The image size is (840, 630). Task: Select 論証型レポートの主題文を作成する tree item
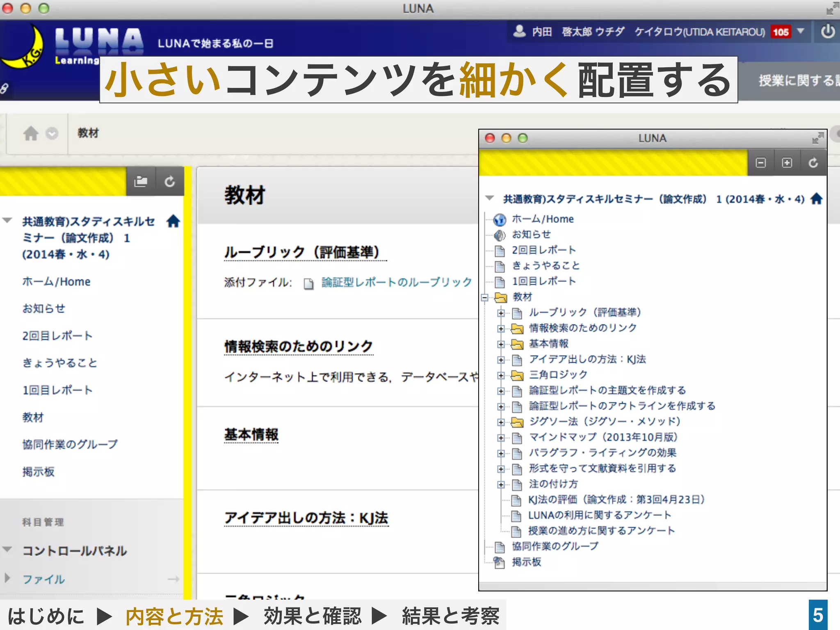point(607,390)
